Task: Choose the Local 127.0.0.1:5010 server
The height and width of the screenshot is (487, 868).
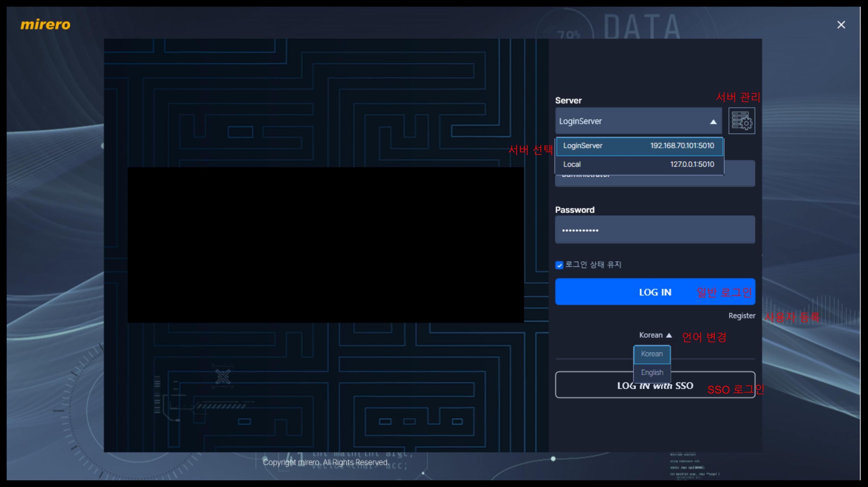Action: pos(639,164)
